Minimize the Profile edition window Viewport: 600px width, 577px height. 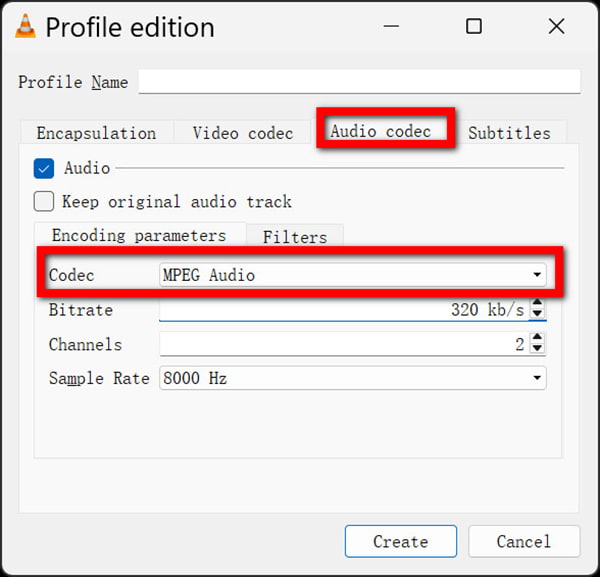click(x=391, y=26)
